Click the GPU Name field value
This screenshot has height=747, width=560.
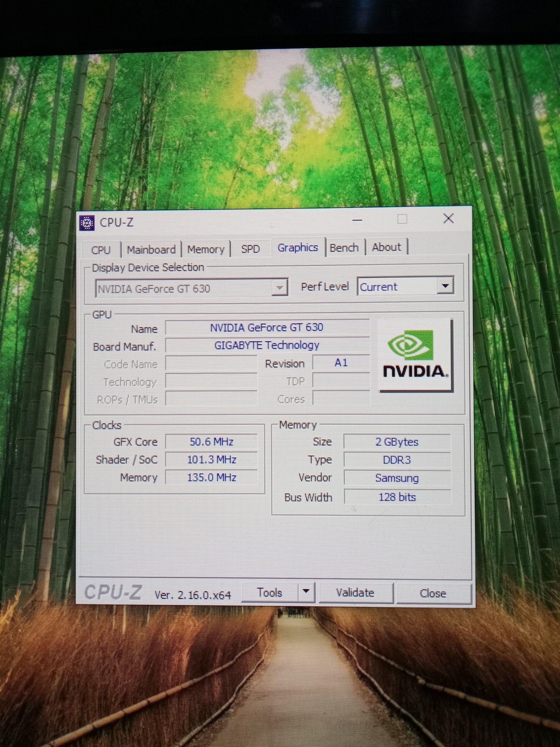267,328
